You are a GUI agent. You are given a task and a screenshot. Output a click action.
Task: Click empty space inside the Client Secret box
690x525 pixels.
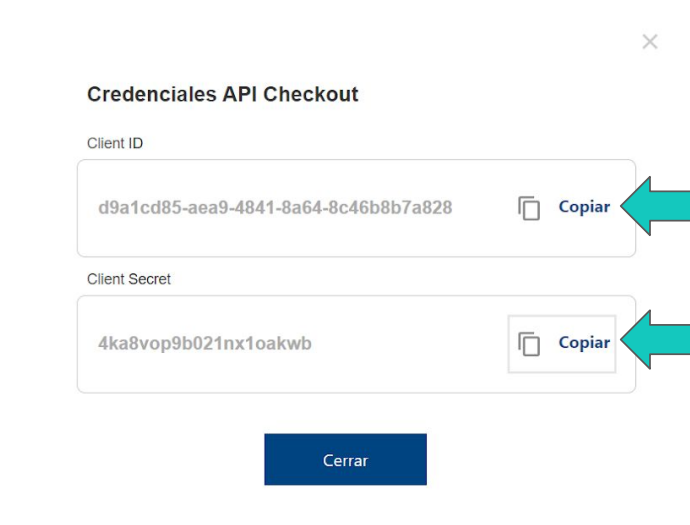[x=396, y=374]
